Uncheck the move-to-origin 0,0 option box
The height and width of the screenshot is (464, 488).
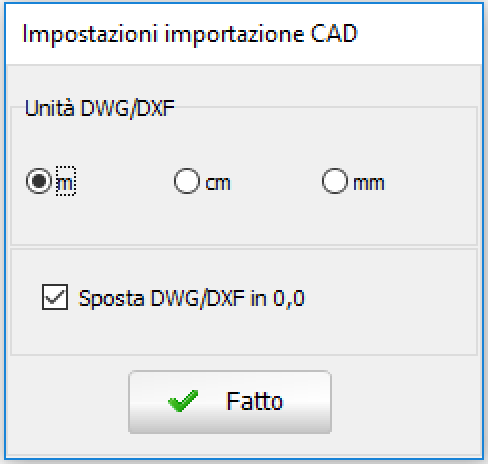tap(55, 297)
